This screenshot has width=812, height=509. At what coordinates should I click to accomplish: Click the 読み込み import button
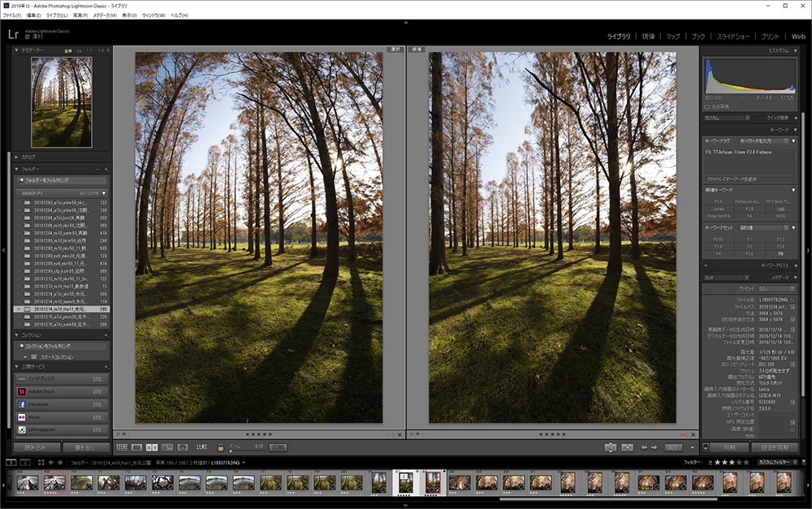pos(36,447)
